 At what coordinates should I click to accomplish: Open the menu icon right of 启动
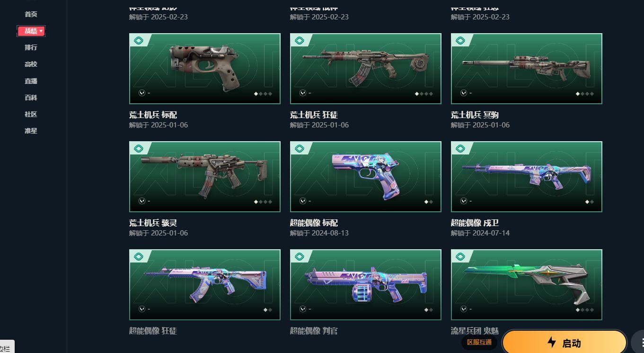point(640,343)
